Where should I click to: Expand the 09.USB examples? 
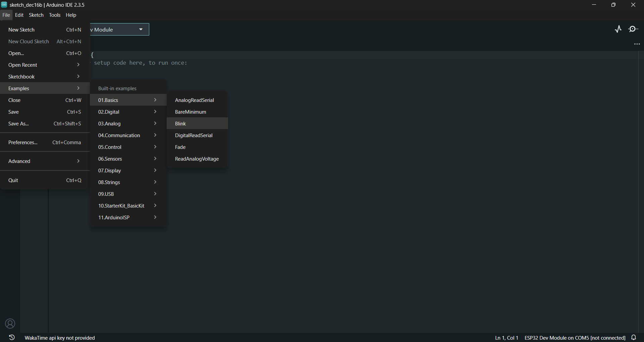(128, 194)
